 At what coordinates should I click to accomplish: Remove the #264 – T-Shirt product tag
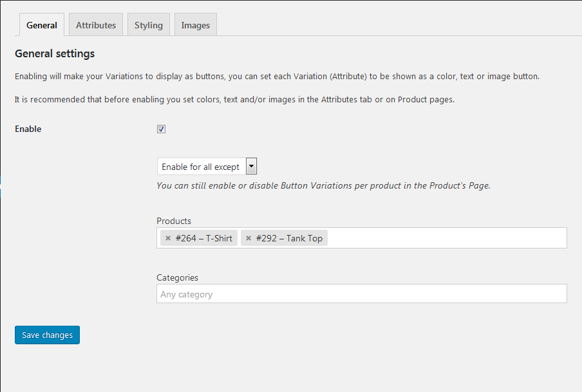[168, 238]
